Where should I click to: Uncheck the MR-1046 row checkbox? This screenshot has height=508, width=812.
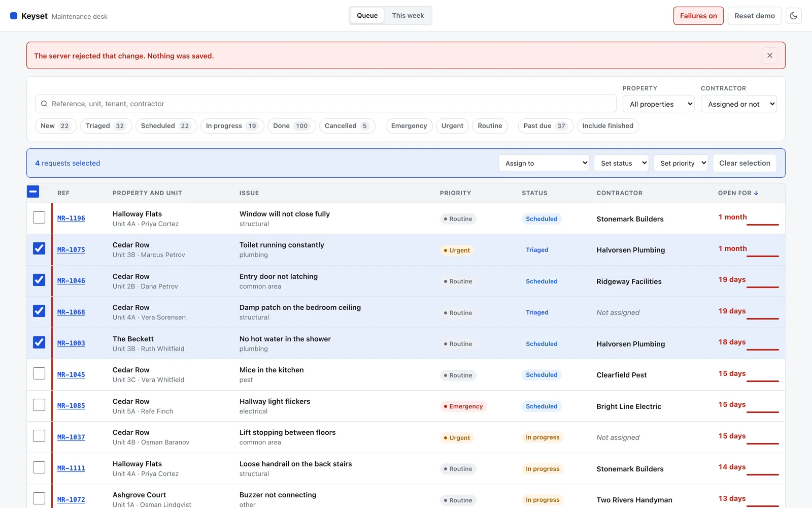point(39,280)
